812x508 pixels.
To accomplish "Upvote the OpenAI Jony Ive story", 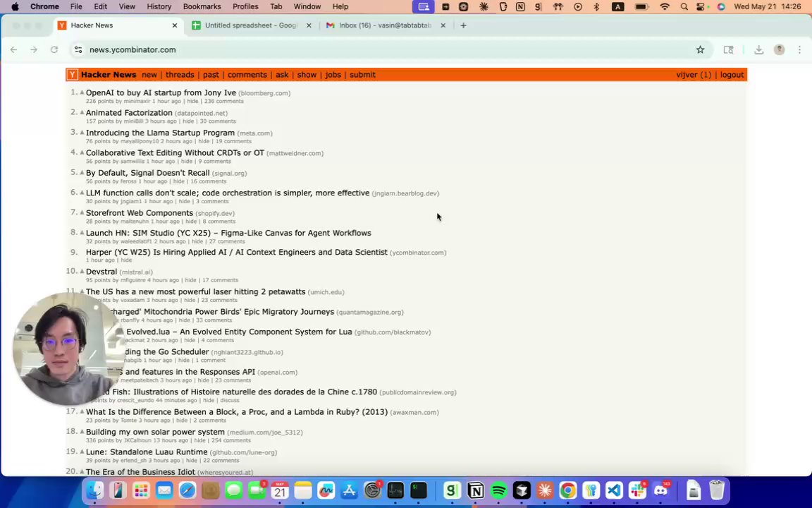I will [x=82, y=92].
